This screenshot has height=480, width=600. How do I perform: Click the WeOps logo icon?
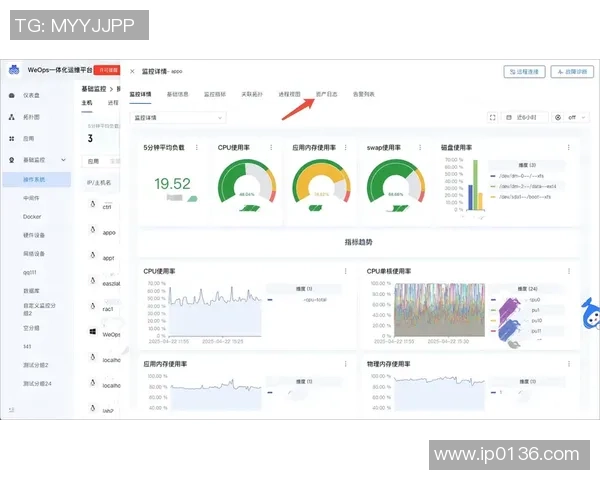tap(14, 71)
